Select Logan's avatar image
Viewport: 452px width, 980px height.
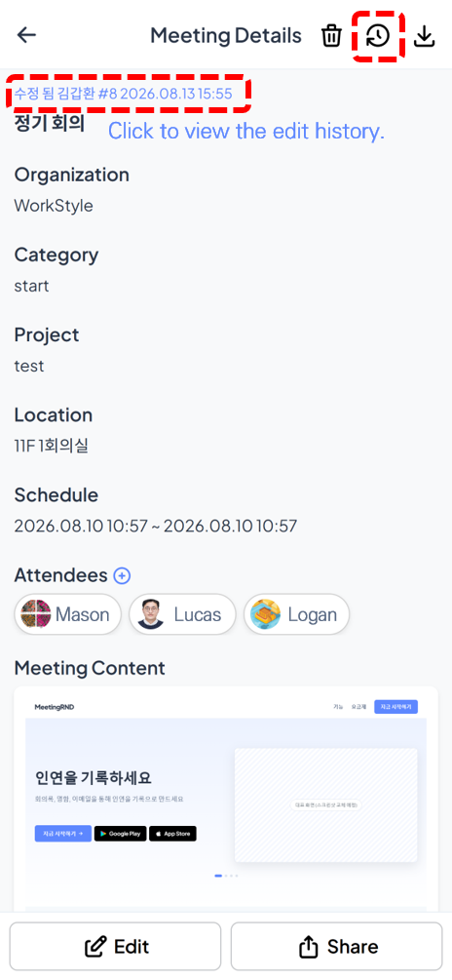click(x=265, y=614)
